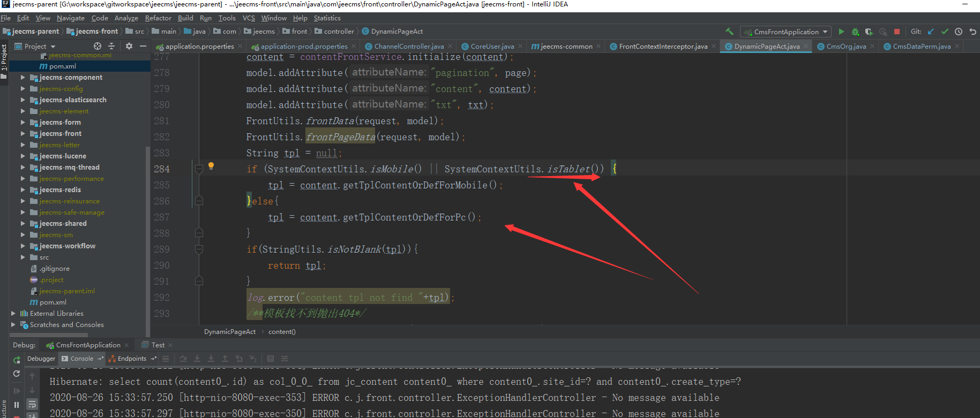Expand the jeecms-workflow module
Screen dimensions: 980x418
click(x=23, y=246)
